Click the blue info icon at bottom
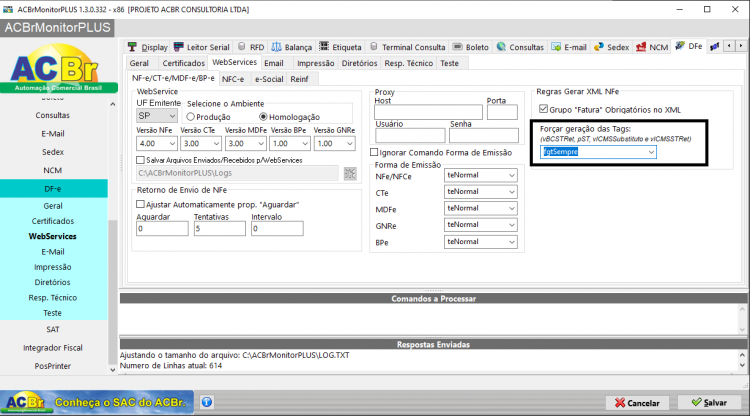Viewport: 750px width, 416px height. (x=207, y=402)
